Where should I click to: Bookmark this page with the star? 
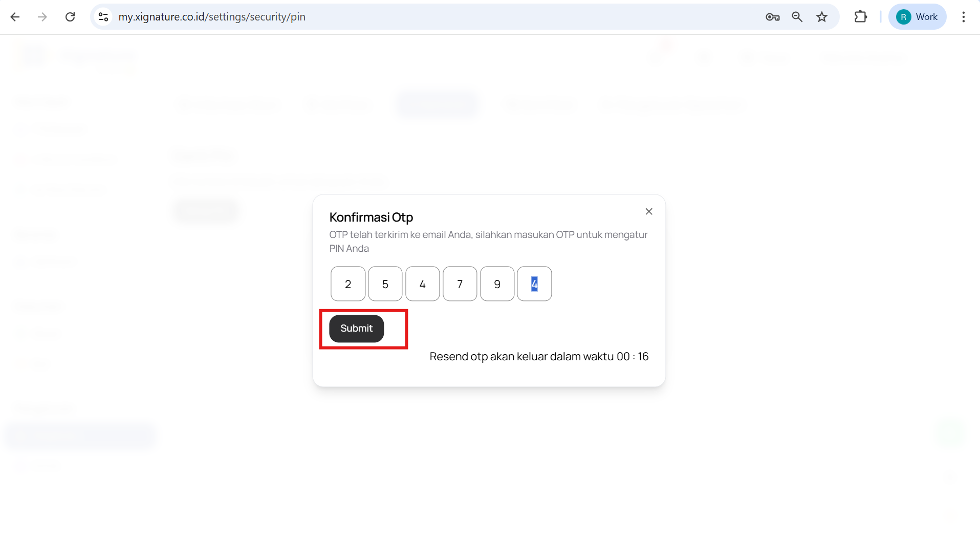pos(822,17)
